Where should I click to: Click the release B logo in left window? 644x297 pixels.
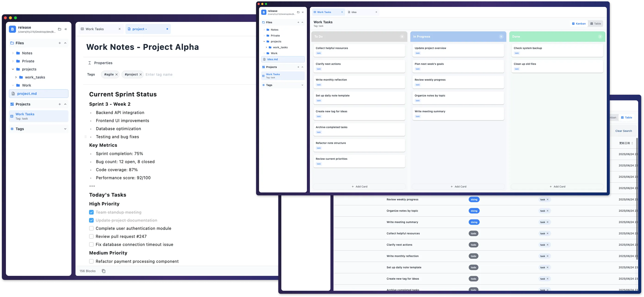tap(12, 29)
